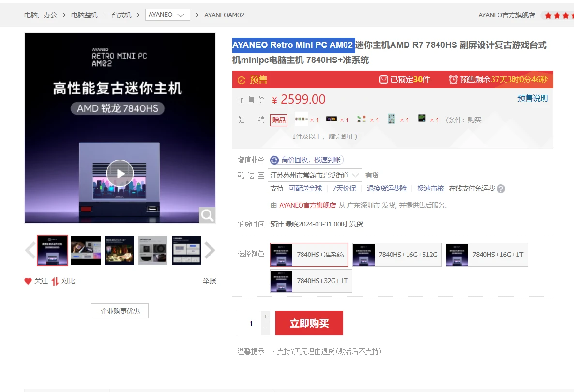Screen dimensions: 574x392
Task: Expand the AYANEO brand dropdown
Action: 167,15
